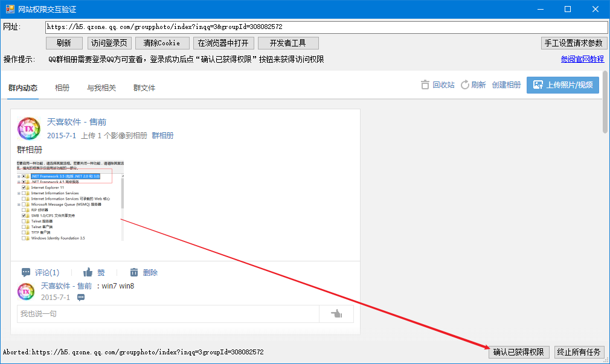Click the 手工设置请求参数 button
The image size is (610, 364).
[574, 43]
